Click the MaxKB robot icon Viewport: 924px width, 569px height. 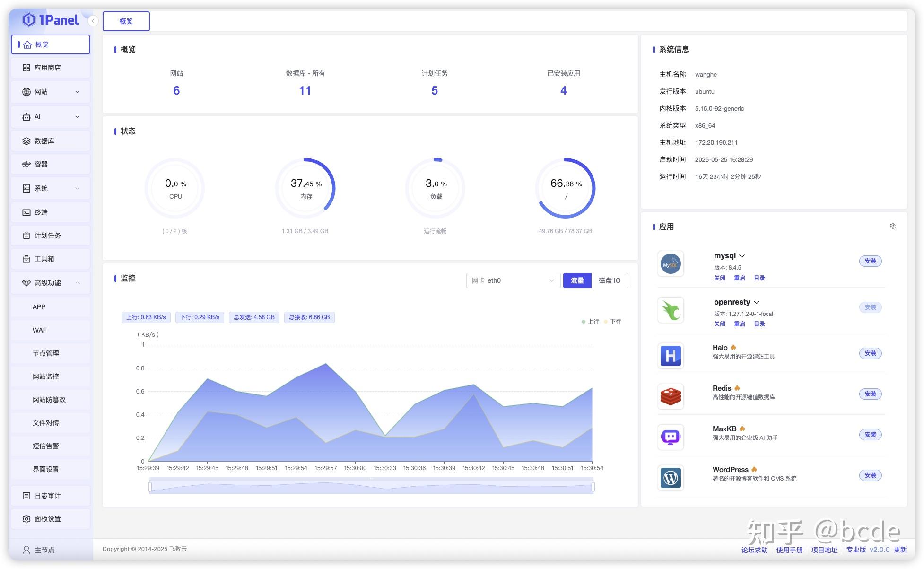[x=670, y=437]
